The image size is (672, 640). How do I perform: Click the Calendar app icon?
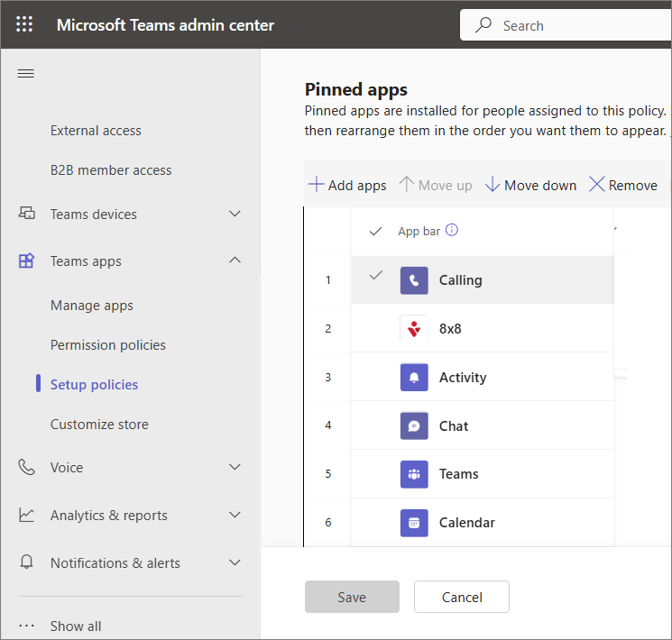[x=414, y=523]
